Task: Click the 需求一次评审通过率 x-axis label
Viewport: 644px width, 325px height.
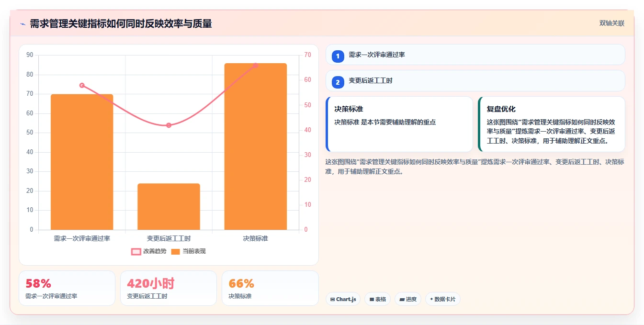Action: pyautogui.click(x=82, y=238)
